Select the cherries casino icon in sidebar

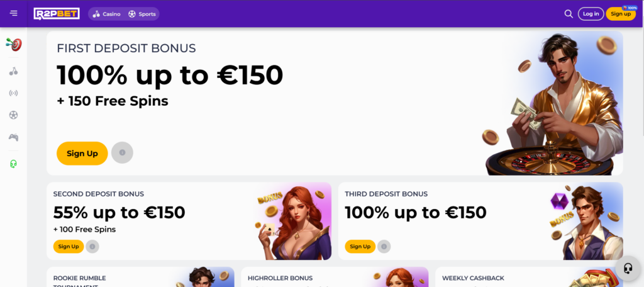pyautogui.click(x=14, y=71)
